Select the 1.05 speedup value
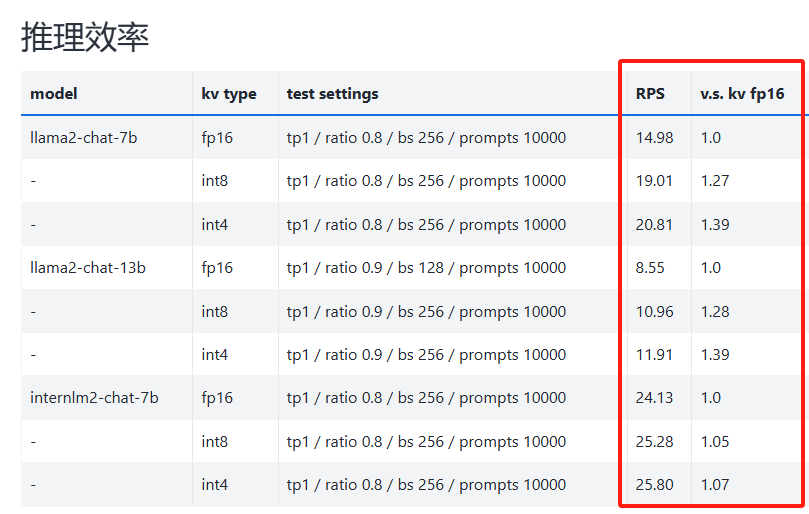The image size is (809, 514). tap(715, 442)
